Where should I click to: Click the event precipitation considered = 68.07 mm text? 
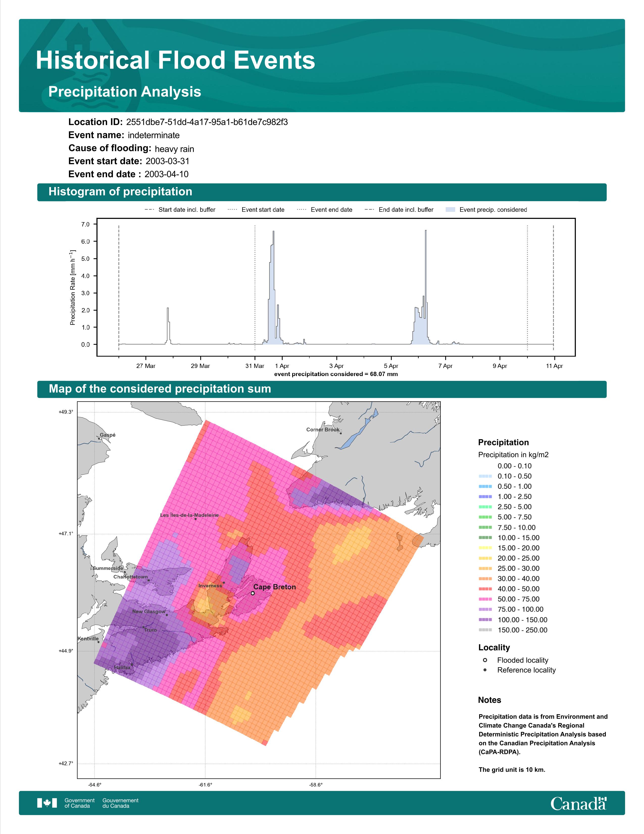pos(336,374)
